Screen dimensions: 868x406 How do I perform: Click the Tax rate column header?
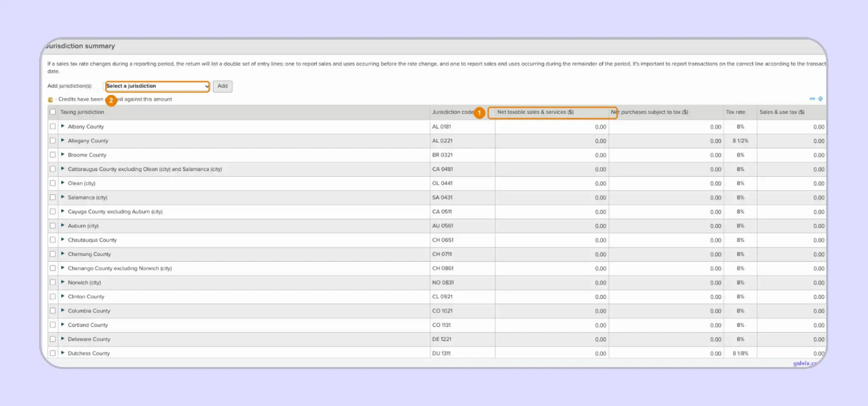[x=735, y=112]
